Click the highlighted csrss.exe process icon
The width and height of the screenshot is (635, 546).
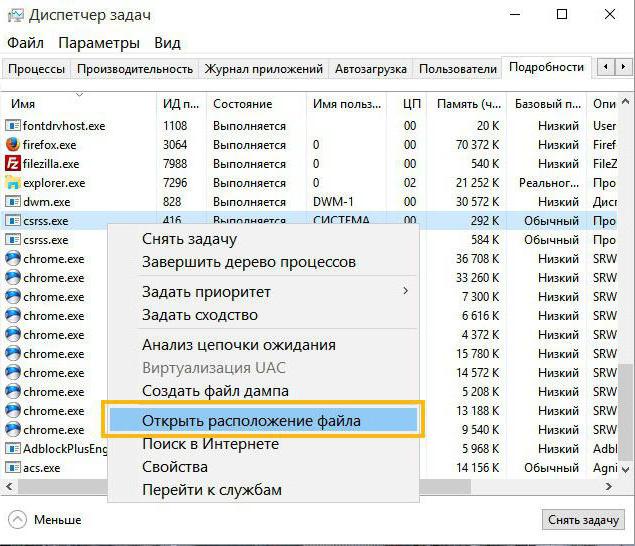pyautogui.click(x=13, y=221)
